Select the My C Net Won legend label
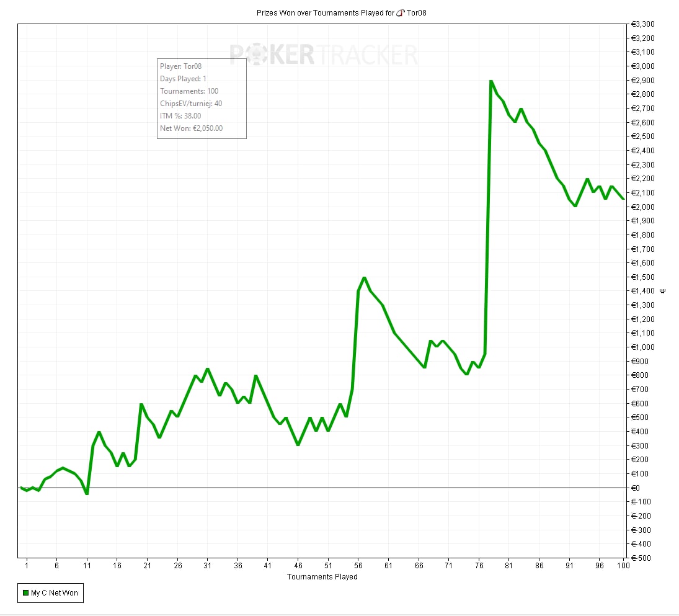The image size is (679, 616). (55, 593)
